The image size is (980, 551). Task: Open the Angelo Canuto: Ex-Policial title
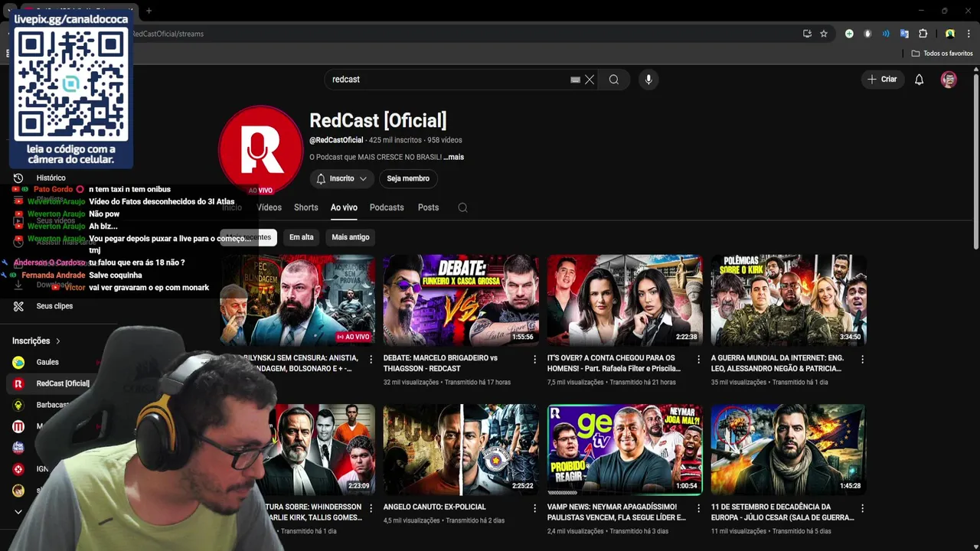434,507
